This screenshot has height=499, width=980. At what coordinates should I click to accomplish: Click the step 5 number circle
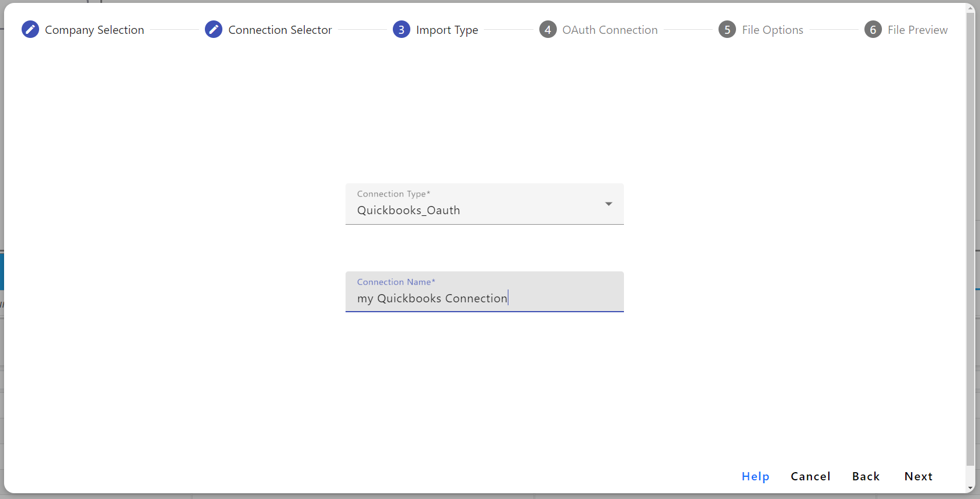727,29
